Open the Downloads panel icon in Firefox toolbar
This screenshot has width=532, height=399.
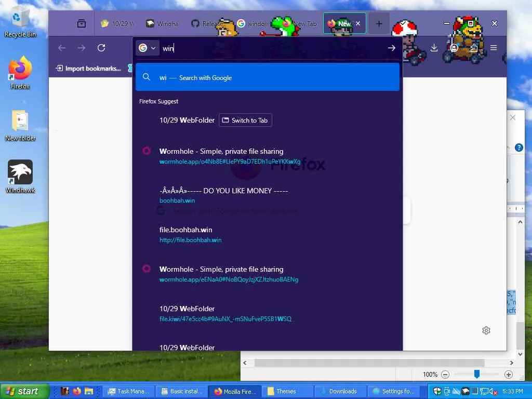pos(434,48)
